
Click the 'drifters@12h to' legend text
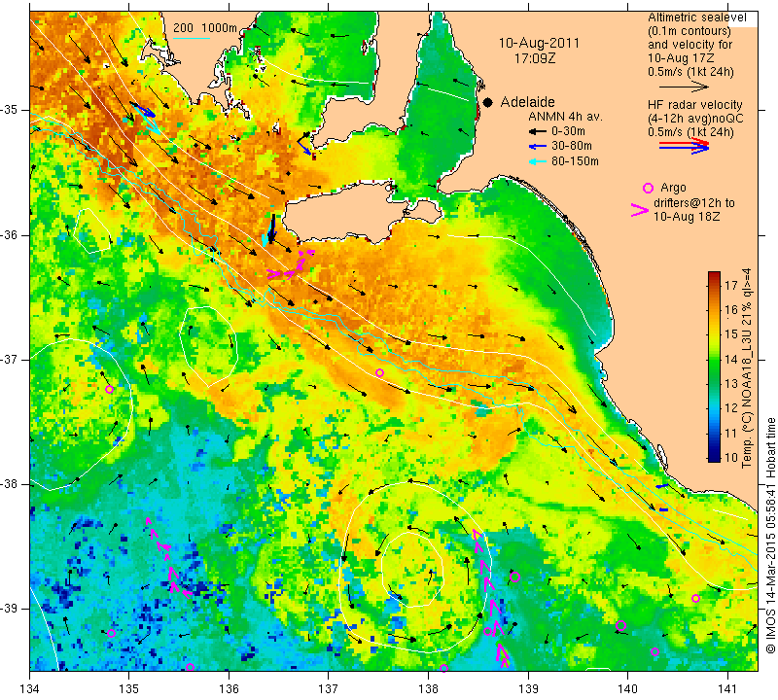694,203
